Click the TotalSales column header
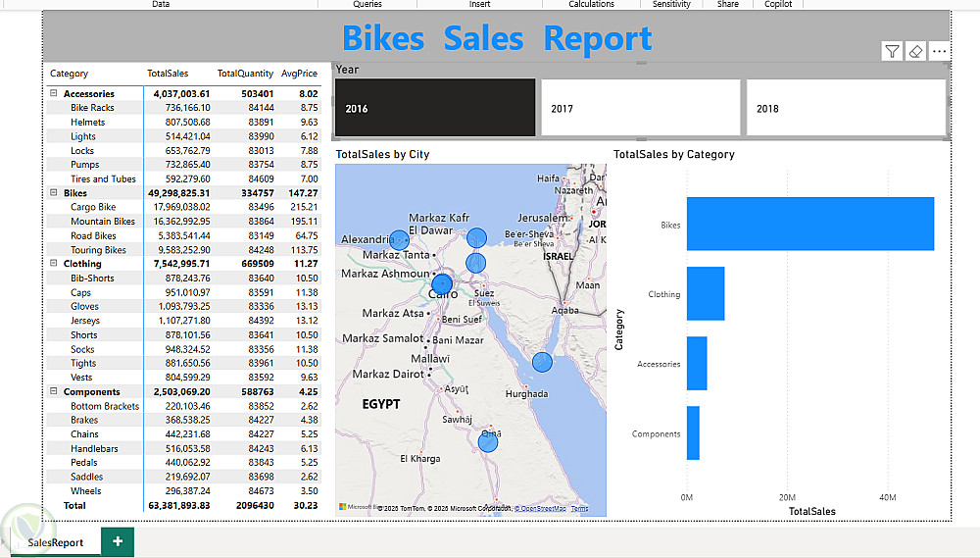980x558 pixels. tap(168, 74)
